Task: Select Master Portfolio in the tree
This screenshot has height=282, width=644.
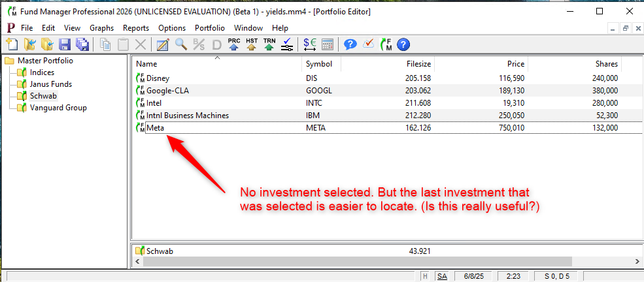Action: click(x=45, y=61)
